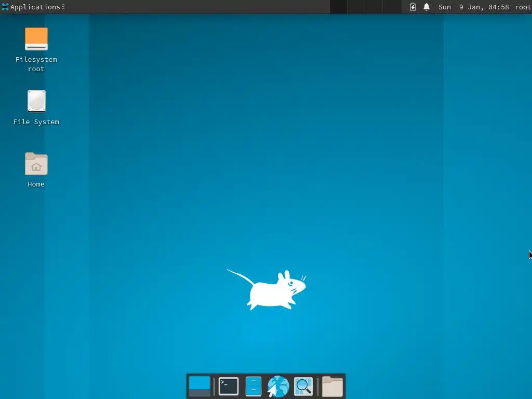This screenshot has width=532, height=399.
Task: Open the File Manager cabinet dock icon
Action: click(254, 386)
